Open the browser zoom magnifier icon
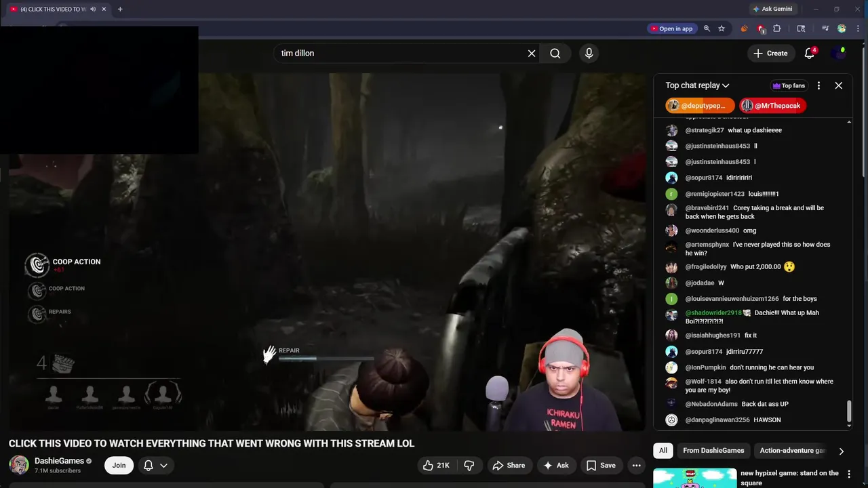The height and width of the screenshot is (488, 868). click(x=707, y=28)
